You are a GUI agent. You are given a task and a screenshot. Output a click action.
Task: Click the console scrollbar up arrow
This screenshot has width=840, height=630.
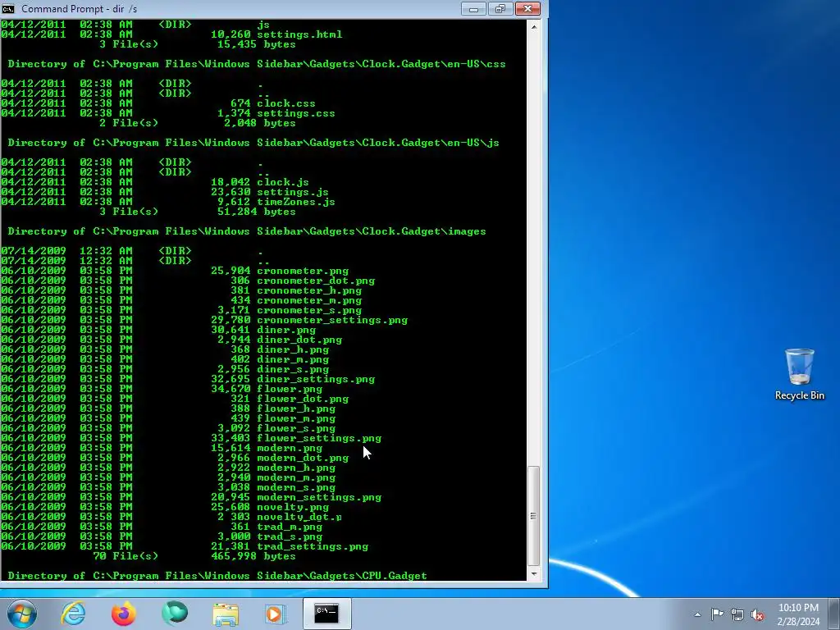tap(533, 26)
